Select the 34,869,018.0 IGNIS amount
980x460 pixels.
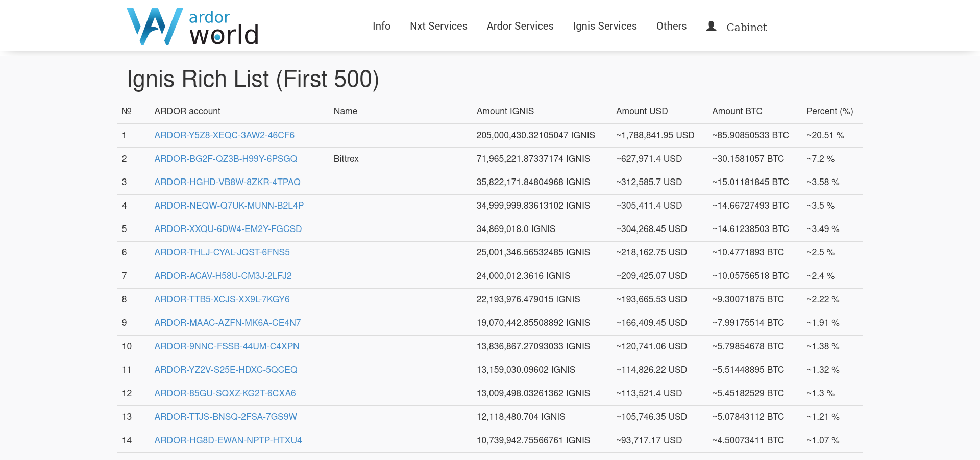(x=516, y=229)
